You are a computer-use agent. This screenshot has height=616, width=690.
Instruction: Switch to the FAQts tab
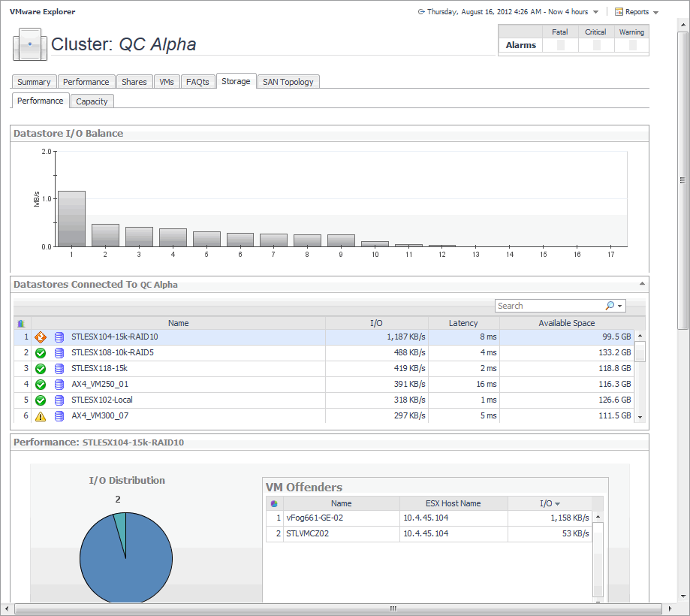click(x=197, y=82)
